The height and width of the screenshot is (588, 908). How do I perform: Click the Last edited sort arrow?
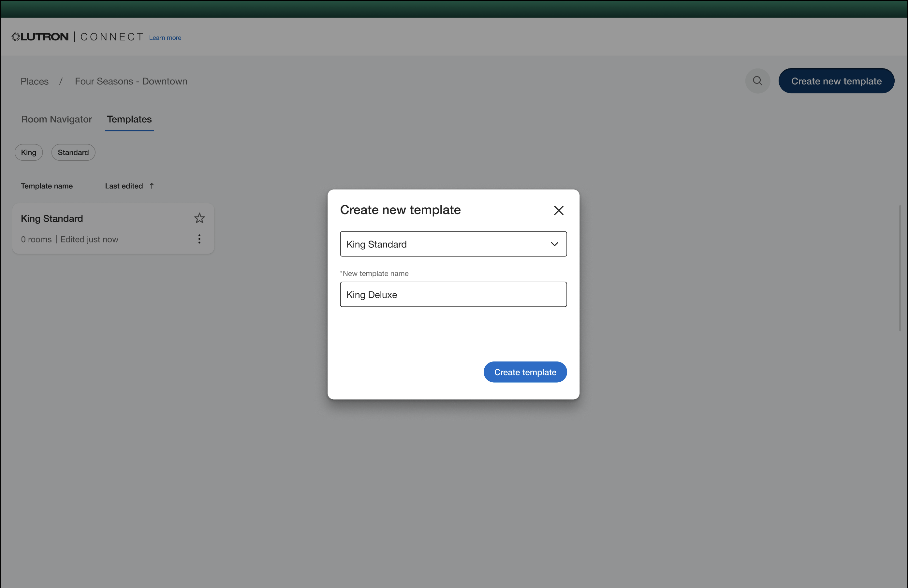coord(152,186)
